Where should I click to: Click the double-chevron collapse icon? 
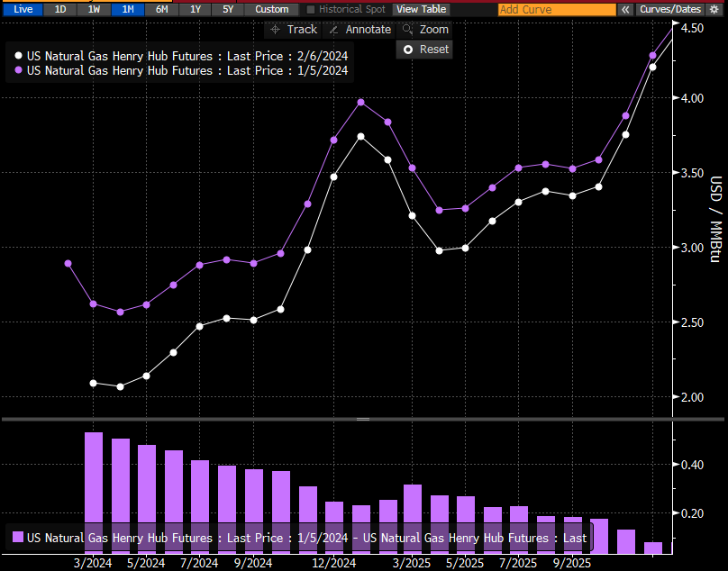click(625, 9)
